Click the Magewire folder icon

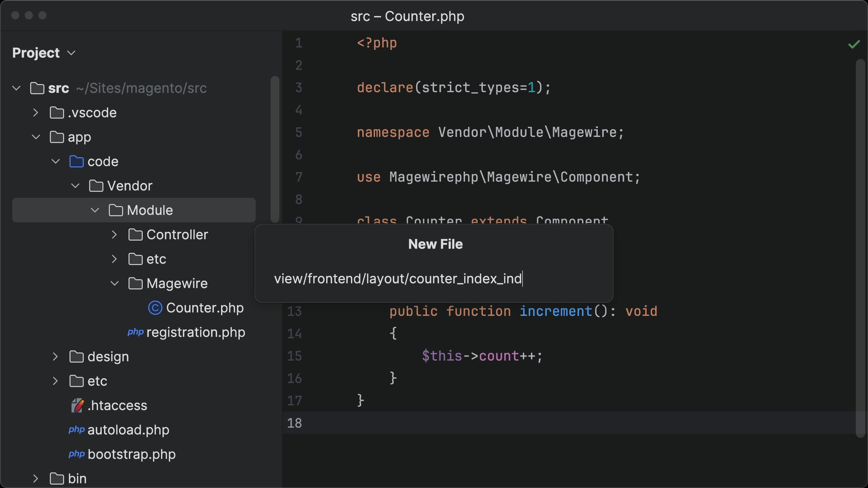click(135, 283)
